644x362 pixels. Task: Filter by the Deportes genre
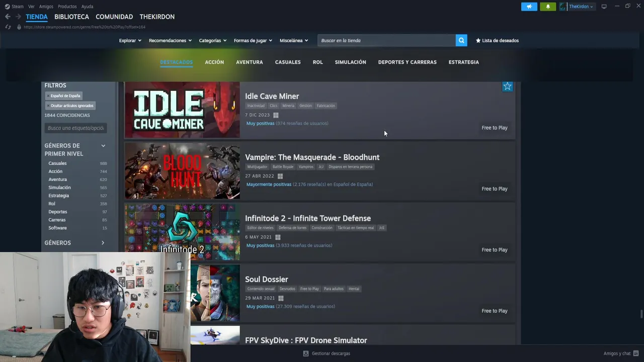click(x=58, y=212)
